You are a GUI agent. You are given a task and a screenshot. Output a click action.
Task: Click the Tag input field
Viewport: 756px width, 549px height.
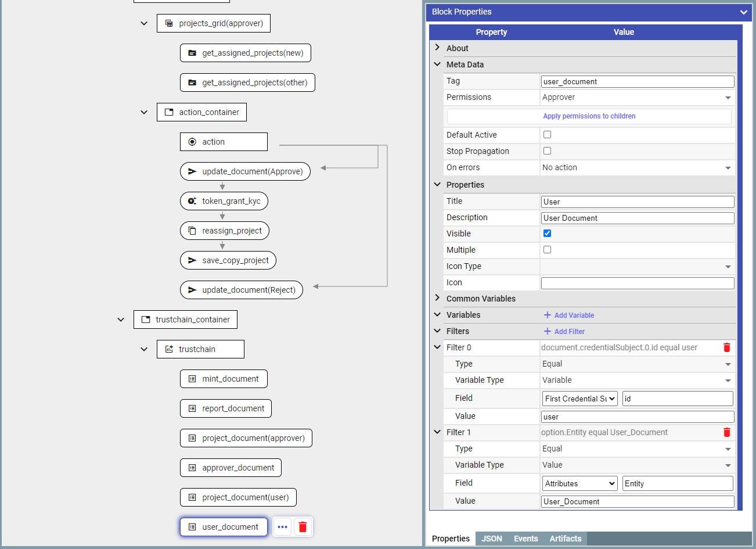click(637, 82)
